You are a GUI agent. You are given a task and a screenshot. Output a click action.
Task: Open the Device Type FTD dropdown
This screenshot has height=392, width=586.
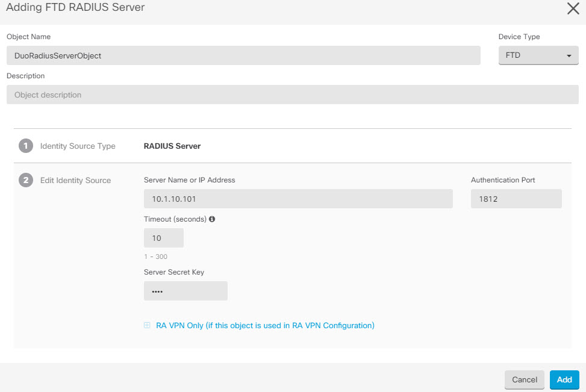[538, 55]
